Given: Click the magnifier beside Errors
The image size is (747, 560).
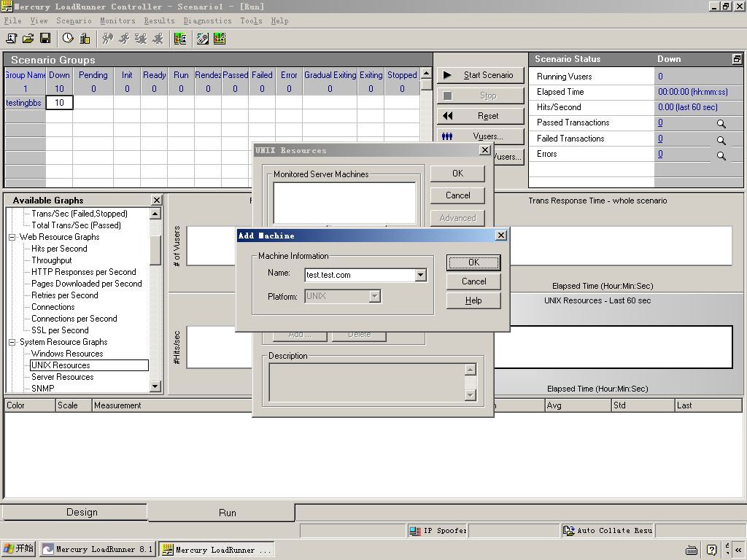Looking at the screenshot, I should click(x=721, y=156).
